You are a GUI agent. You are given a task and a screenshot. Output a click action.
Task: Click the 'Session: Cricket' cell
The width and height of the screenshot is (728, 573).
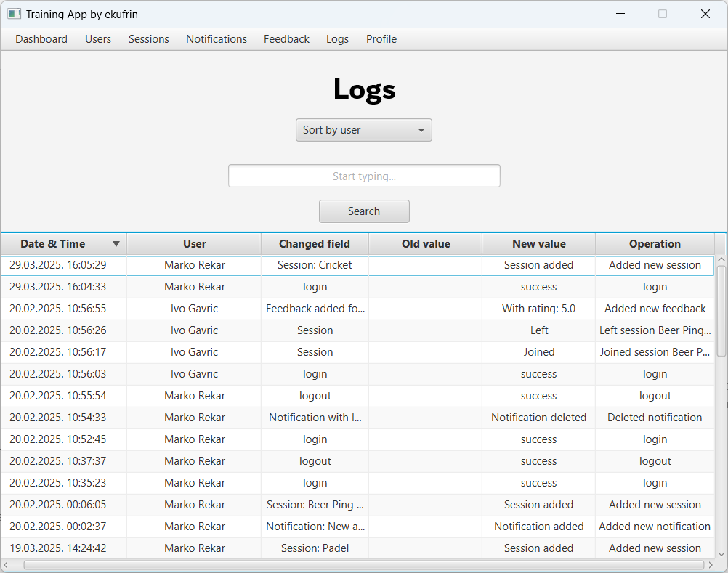[x=315, y=265]
